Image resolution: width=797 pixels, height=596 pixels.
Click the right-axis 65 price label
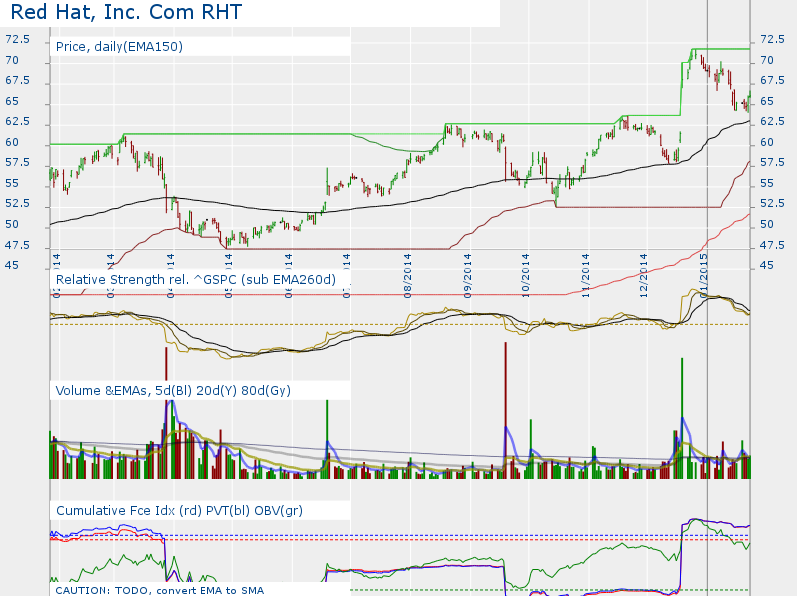coord(767,101)
